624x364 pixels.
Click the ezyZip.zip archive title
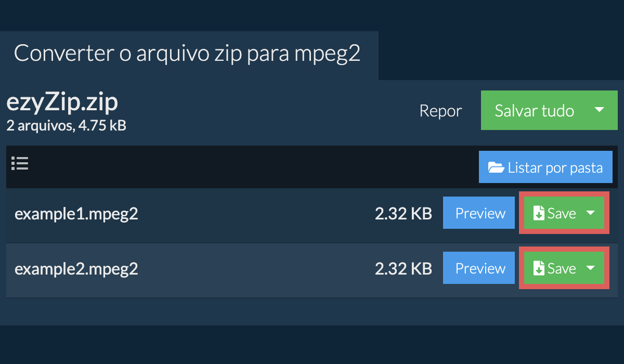coord(62,102)
